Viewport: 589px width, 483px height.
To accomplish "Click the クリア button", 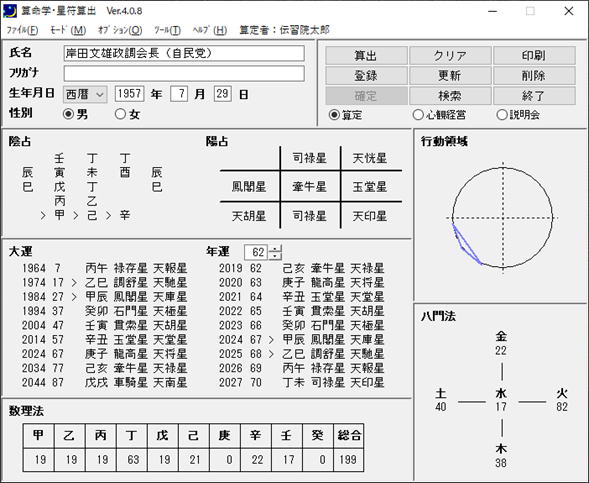I will pyautogui.click(x=450, y=56).
